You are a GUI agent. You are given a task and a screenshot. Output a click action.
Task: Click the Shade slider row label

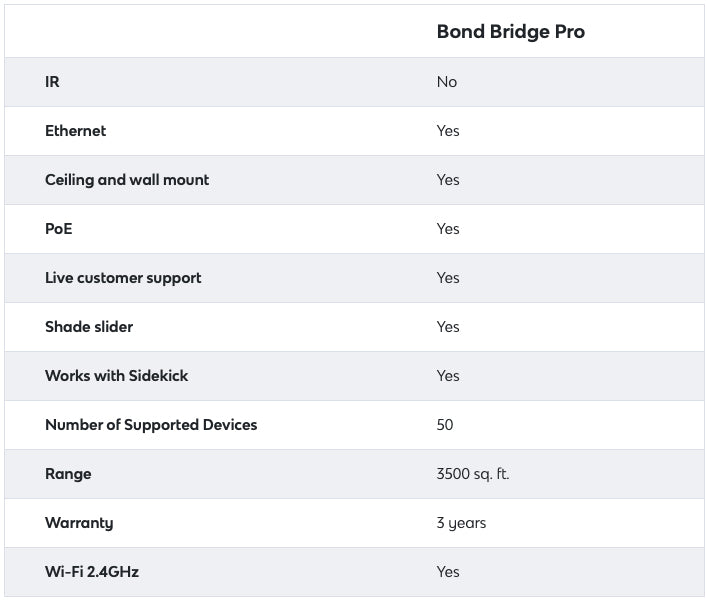89,327
